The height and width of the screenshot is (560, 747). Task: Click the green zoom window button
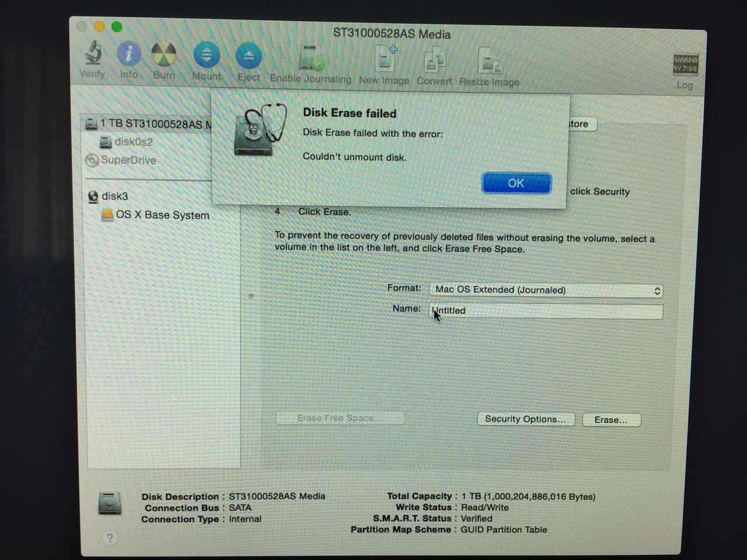point(117,27)
